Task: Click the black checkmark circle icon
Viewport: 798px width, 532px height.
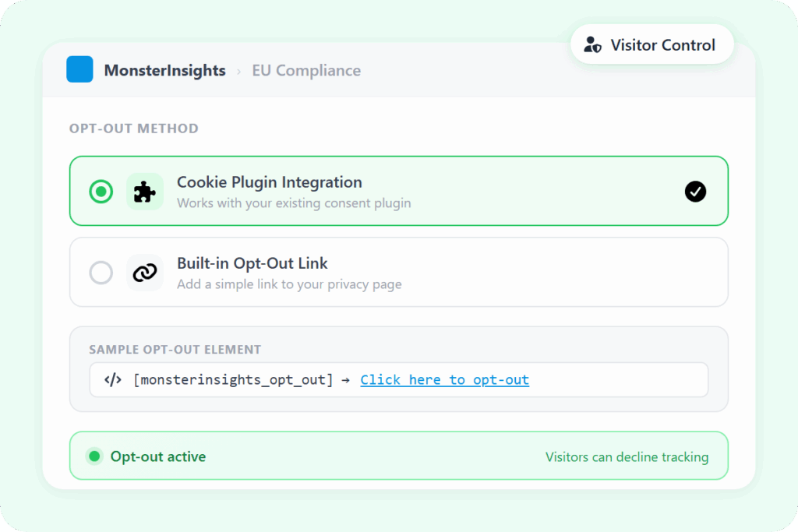Action: pyautogui.click(x=695, y=192)
